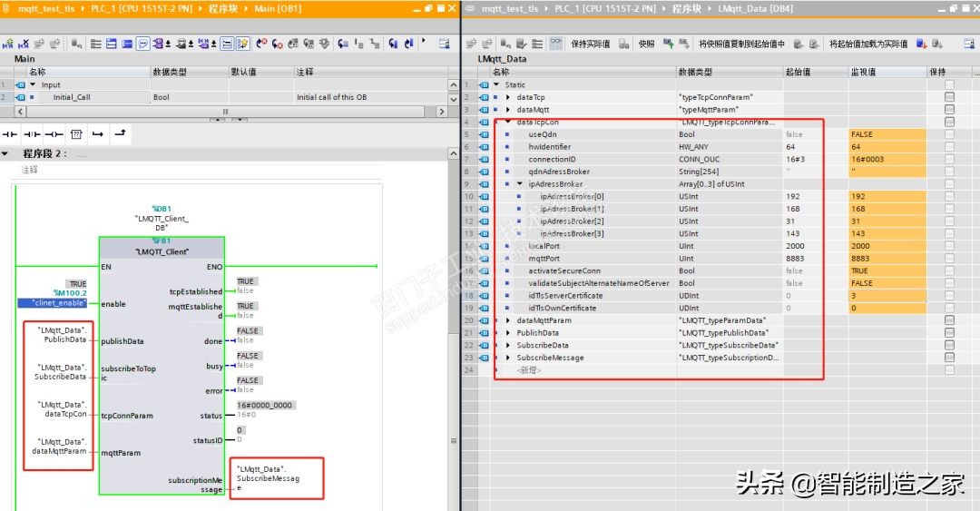Click 程序块 in left window breadcrumb
The height and width of the screenshot is (511, 980).
click(x=222, y=9)
